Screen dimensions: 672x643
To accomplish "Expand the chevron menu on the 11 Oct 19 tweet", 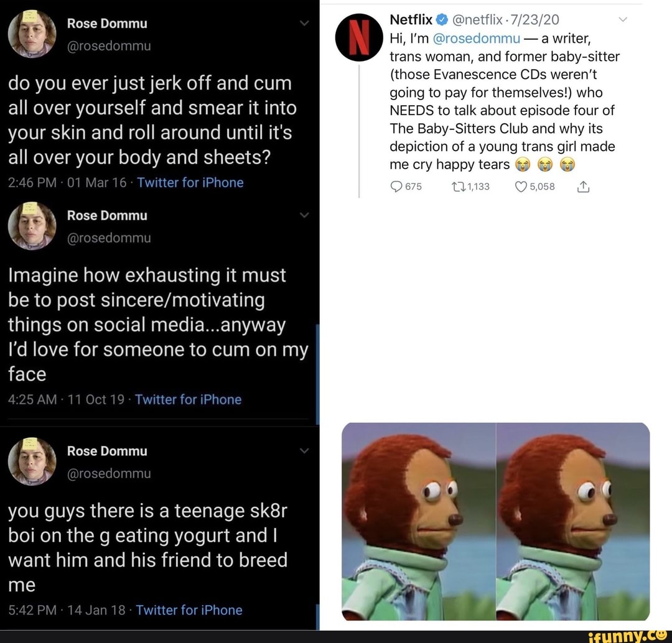I will point(304,215).
